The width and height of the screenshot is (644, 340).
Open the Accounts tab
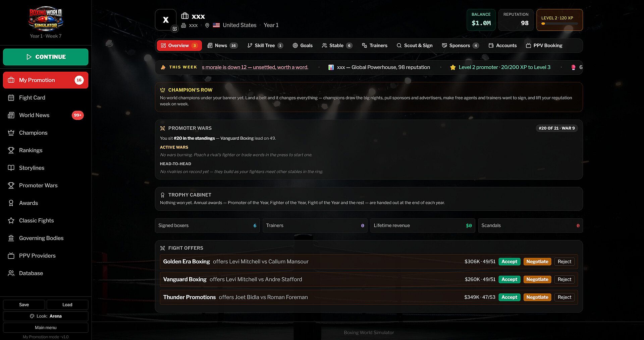click(x=503, y=46)
